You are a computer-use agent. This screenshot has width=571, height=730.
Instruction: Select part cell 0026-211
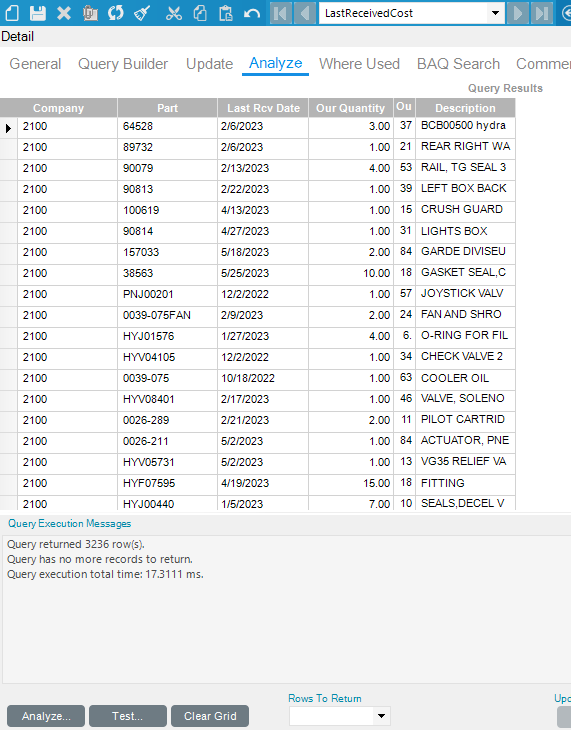click(167, 441)
